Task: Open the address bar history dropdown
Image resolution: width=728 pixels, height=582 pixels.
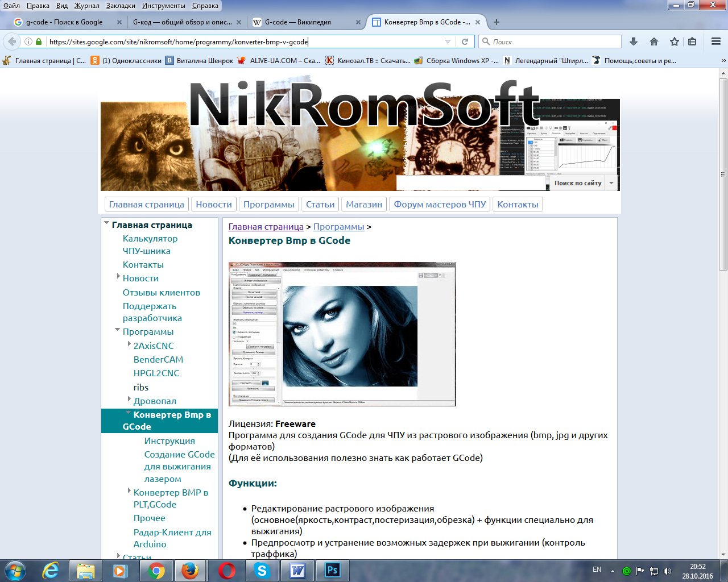Action: [448, 41]
